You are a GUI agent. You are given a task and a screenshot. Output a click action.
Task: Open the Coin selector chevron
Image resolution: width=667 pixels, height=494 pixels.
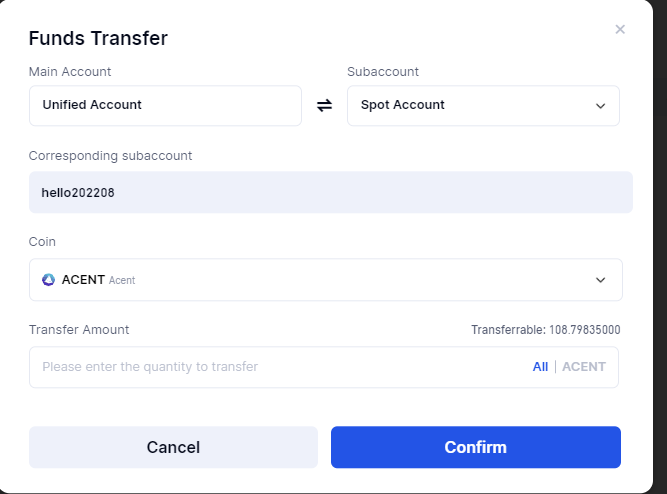click(600, 280)
